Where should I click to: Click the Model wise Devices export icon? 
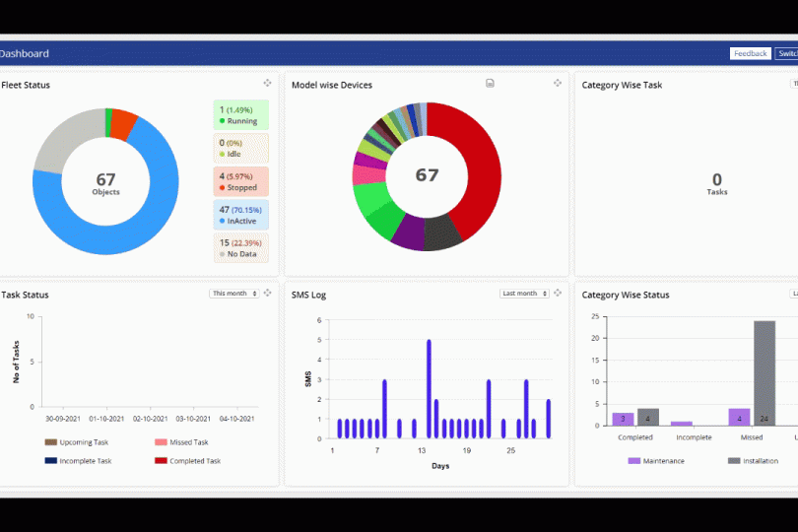point(490,84)
